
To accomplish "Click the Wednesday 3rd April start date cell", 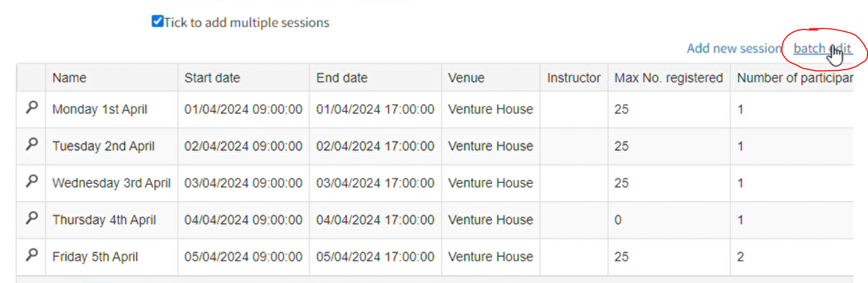I will pos(243,183).
